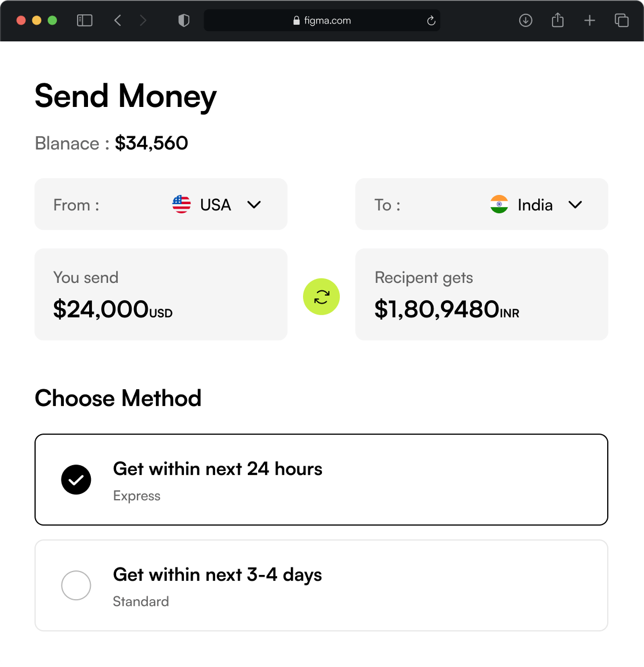Open the browser share menu
The height and width of the screenshot is (667, 644).
[x=557, y=20]
